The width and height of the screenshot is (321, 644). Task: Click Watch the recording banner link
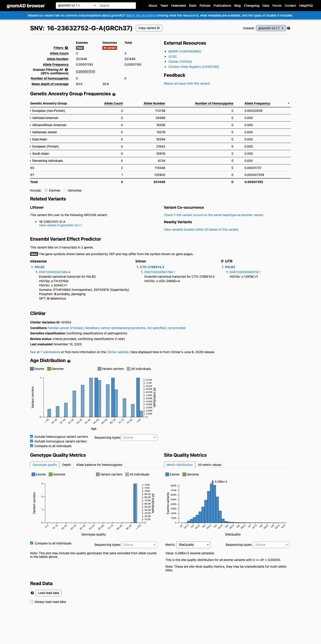(x=140, y=15)
